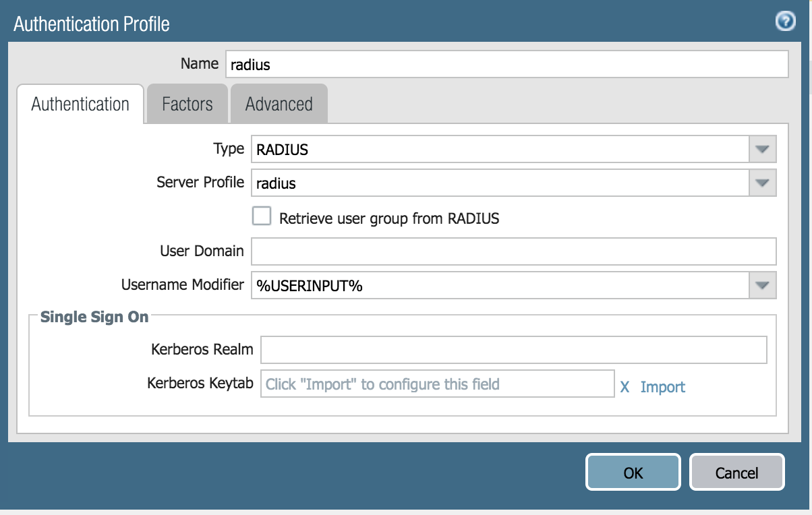This screenshot has height=515, width=812.
Task: Switch to the Factors tab
Action: pyautogui.click(x=187, y=104)
